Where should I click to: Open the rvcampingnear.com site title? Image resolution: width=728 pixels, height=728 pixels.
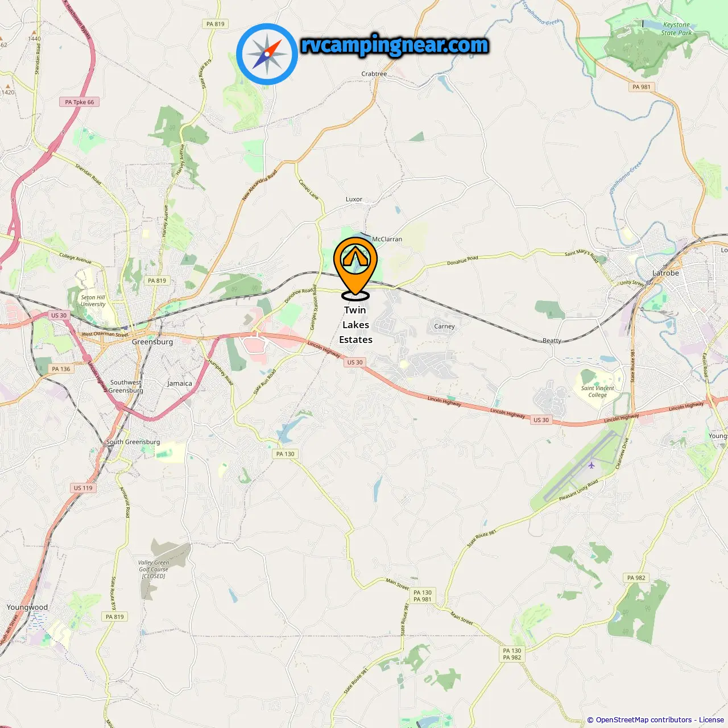click(395, 45)
